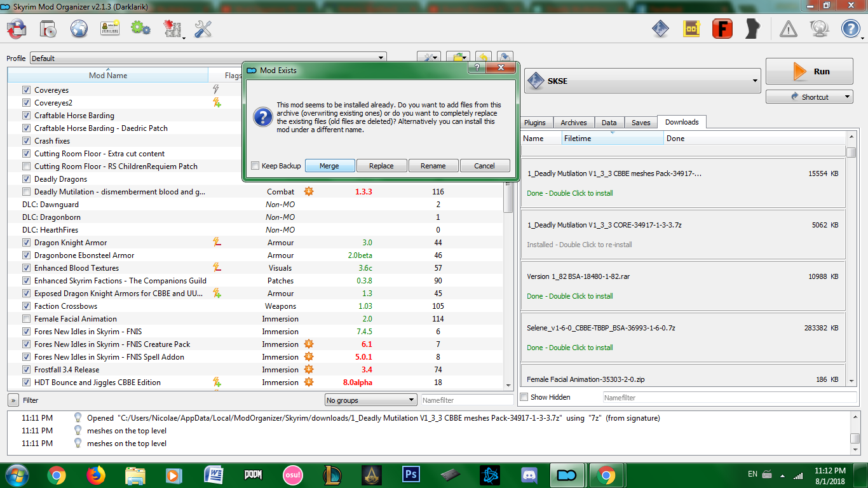Launch the SKSE shortcut in the toolbar
This screenshot has width=868, height=488.
pyautogui.click(x=661, y=29)
